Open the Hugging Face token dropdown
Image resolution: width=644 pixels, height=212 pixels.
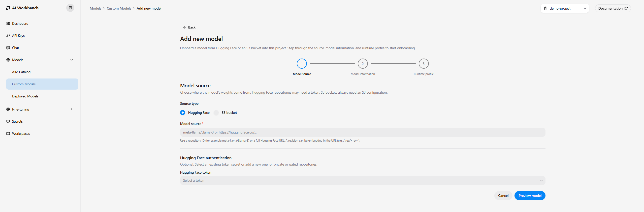[363, 180]
